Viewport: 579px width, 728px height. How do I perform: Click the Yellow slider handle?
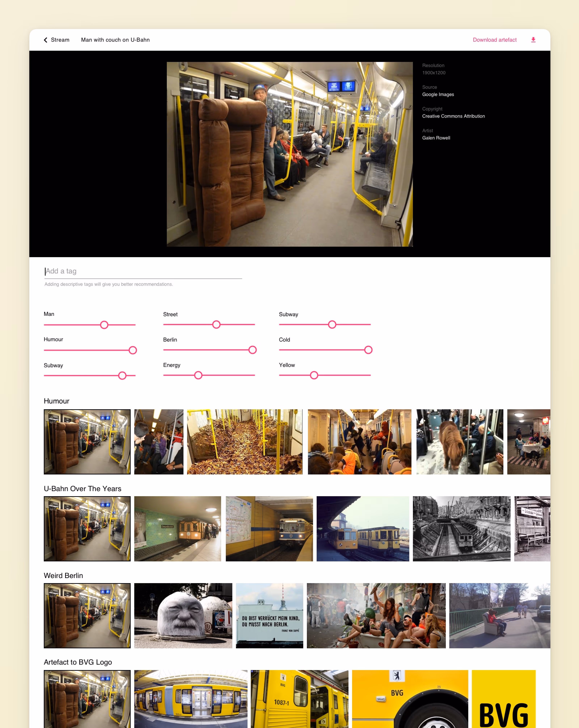[314, 375]
